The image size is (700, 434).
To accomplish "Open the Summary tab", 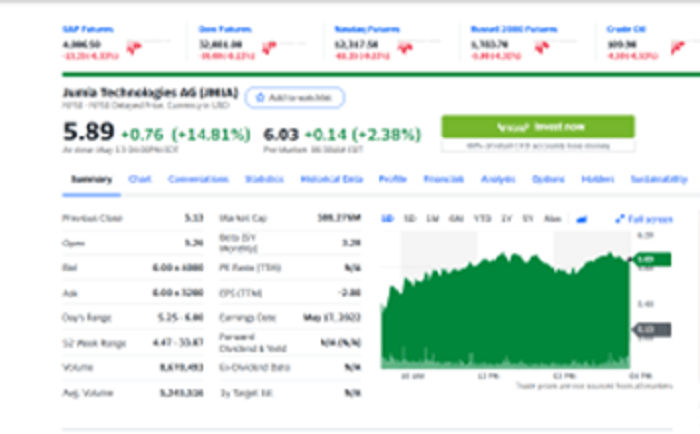I will point(84,179).
